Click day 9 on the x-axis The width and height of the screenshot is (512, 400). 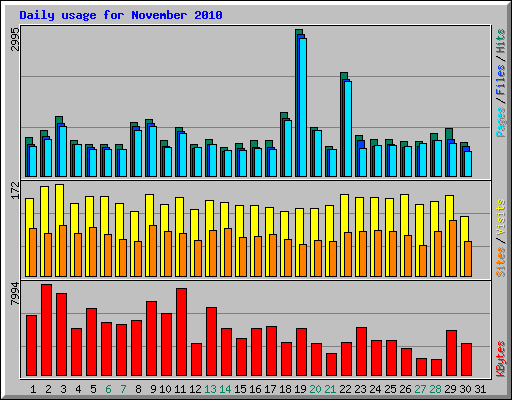click(x=153, y=389)
